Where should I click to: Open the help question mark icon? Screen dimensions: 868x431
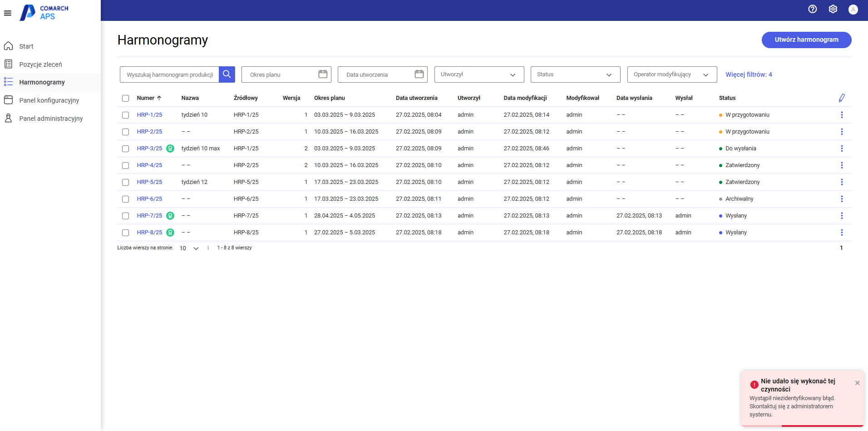[813, 9]
